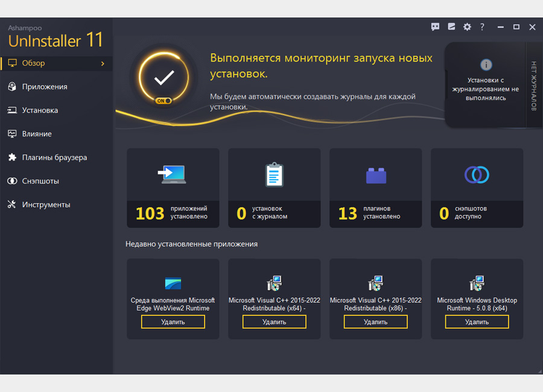Click the Влияние monitor icon

tap(12, 134)
